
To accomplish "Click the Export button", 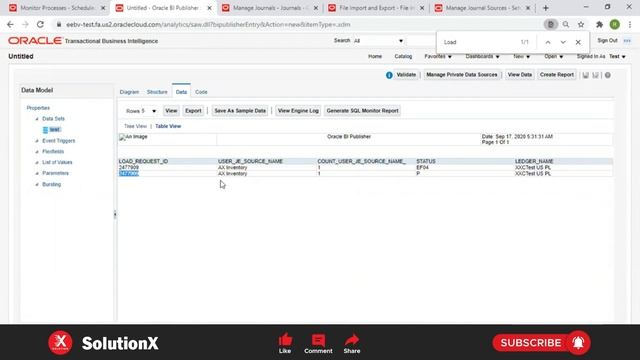I will point(193,111).
